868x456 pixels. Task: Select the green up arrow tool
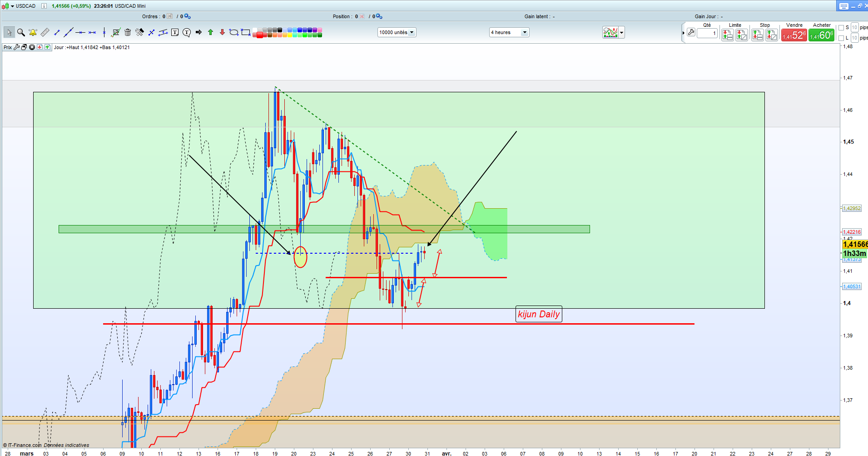coord(210,32)
